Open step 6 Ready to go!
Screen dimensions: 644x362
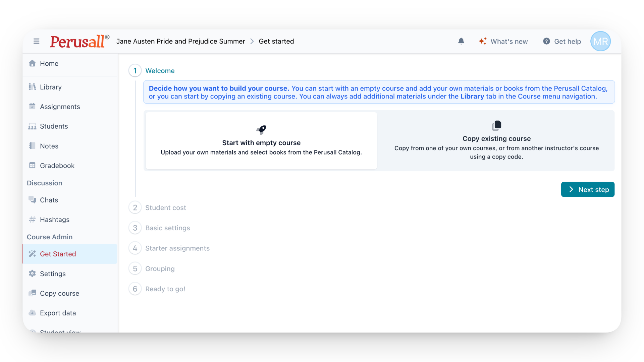click(x=165, y=289)
